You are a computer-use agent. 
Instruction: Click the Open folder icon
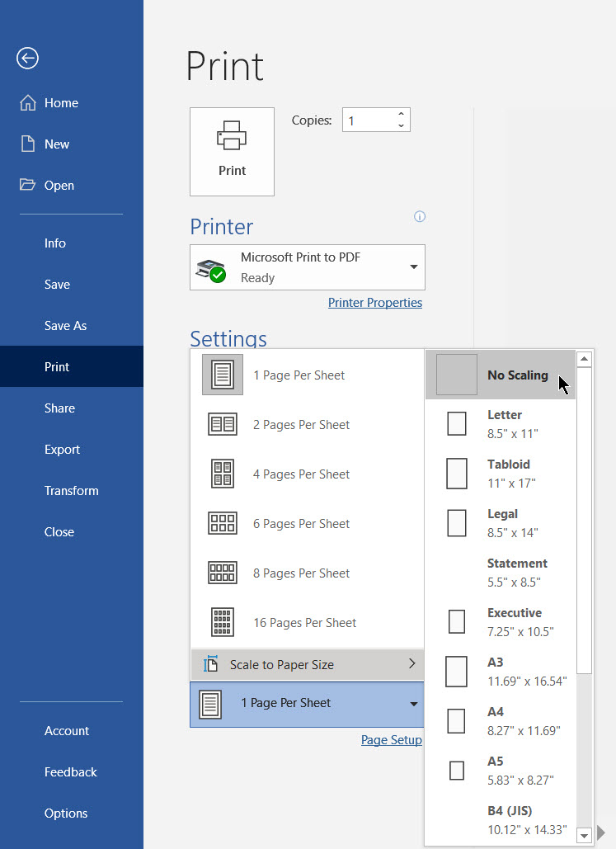pos(27,185)
